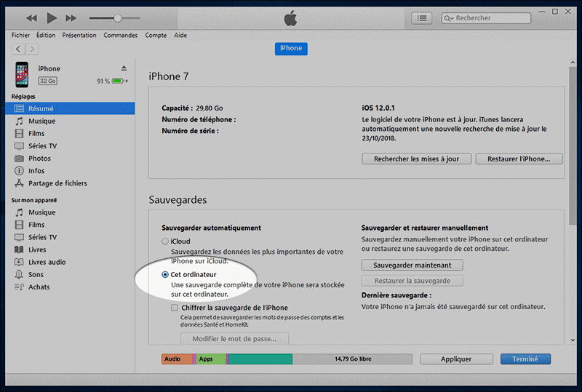This screenshot has height=392, width=582.
Task: Open the search magnifier dropdown
Action: (x=449, y=18)
